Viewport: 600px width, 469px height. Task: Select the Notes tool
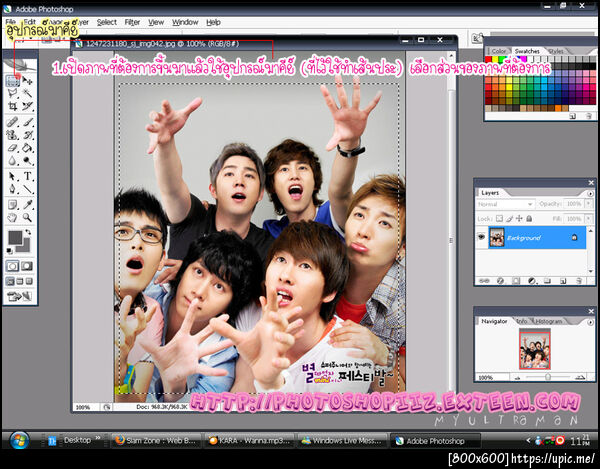pos(13,205)
